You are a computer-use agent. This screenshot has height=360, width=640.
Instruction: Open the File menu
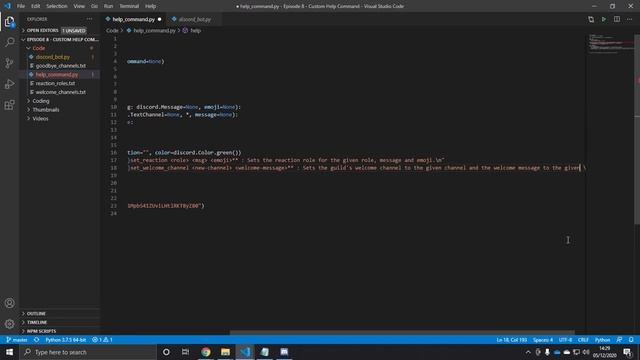pos(21,6)
